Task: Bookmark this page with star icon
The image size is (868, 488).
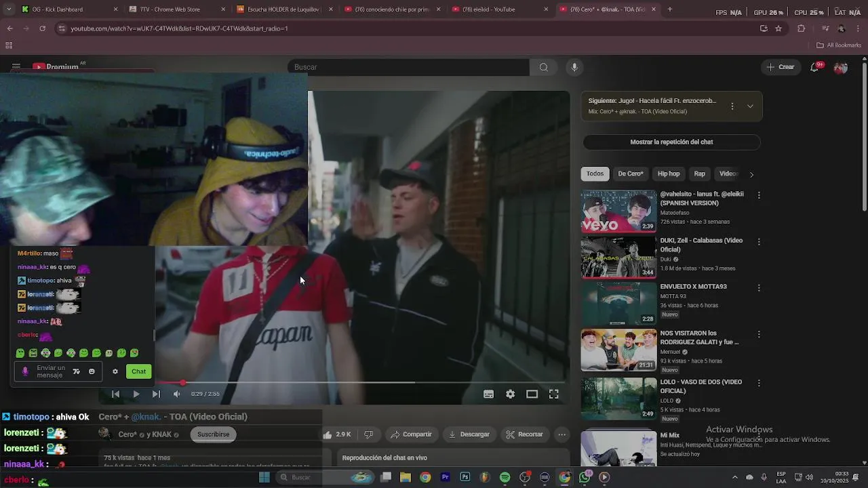Action: [x=778, y=28]
